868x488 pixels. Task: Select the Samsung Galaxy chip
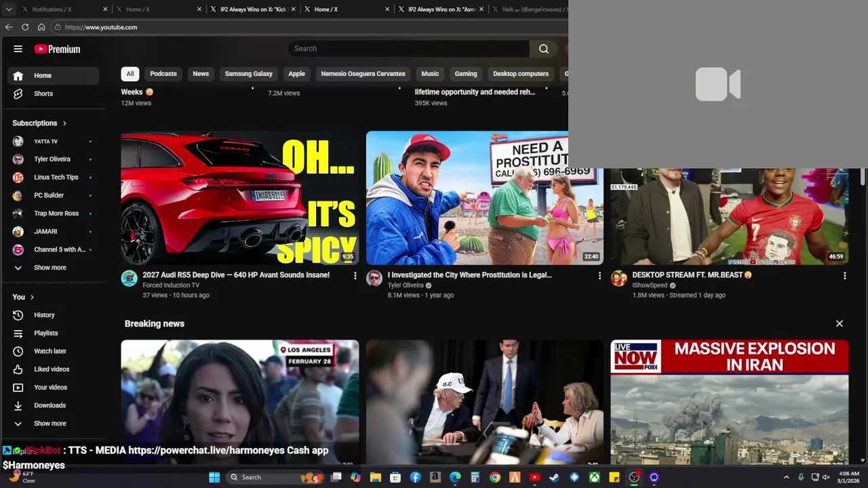point(249,74)
